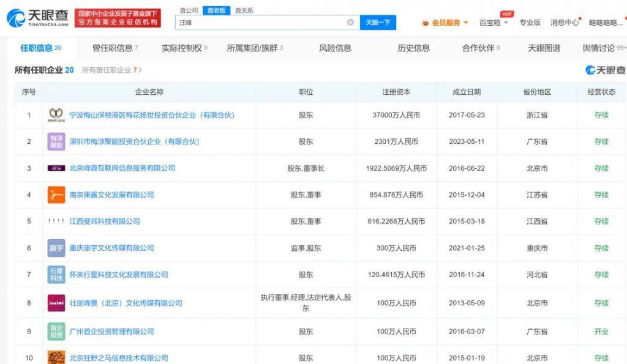The height and width of the screenshot is (364, 627).
Task: Open 专业版 link in header
Action: tap(530, 23)
